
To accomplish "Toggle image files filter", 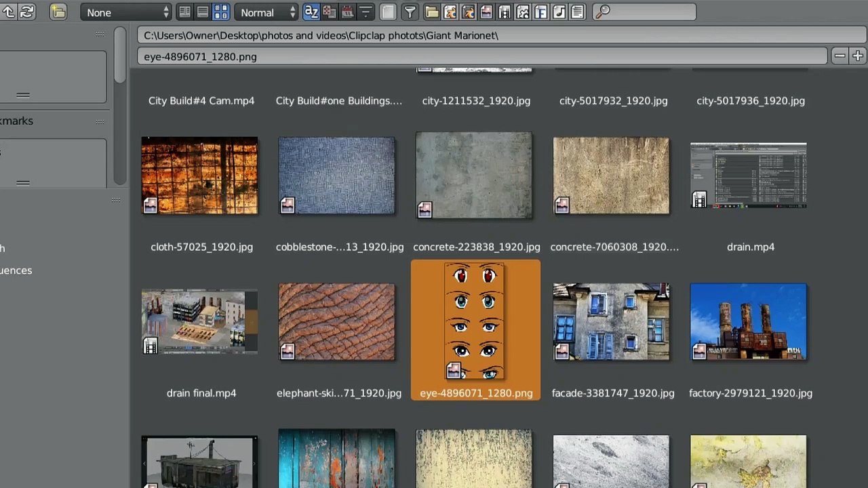I will [x=486, y=12].
